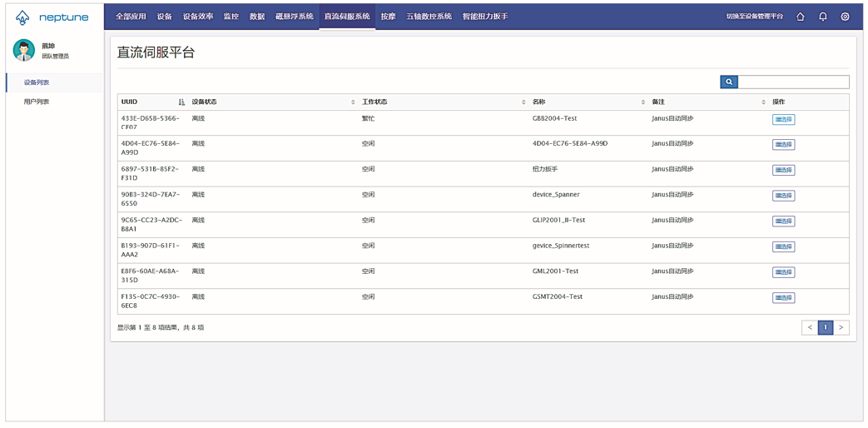Click select button for 4D04-EC76-5E84-A99D row

tap(783, 145)
